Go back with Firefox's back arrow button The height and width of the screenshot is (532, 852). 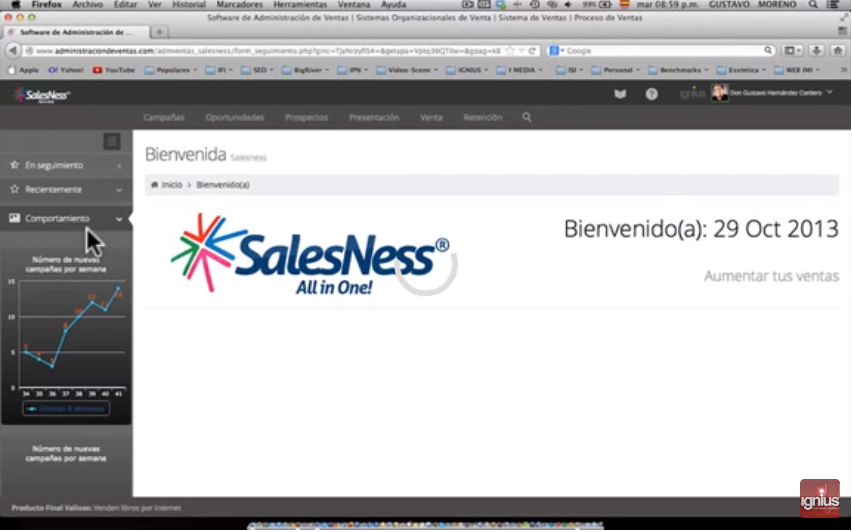click(12, 51)
